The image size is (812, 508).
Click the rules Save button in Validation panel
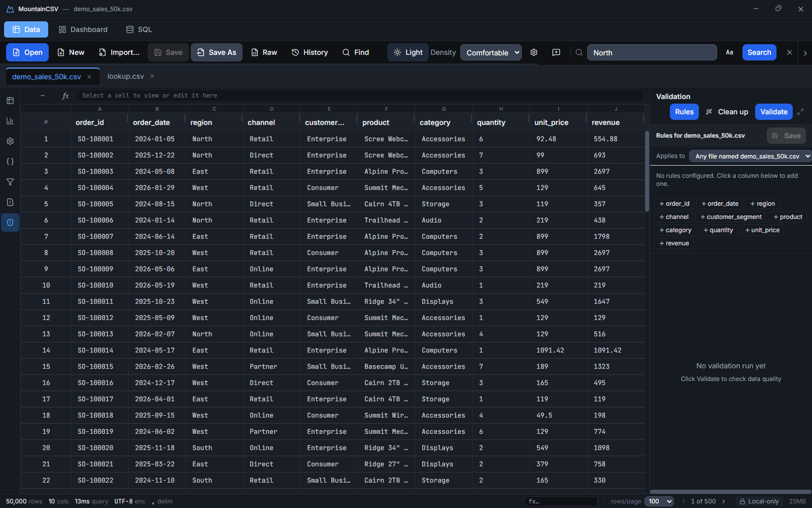(x=786, y=136)
